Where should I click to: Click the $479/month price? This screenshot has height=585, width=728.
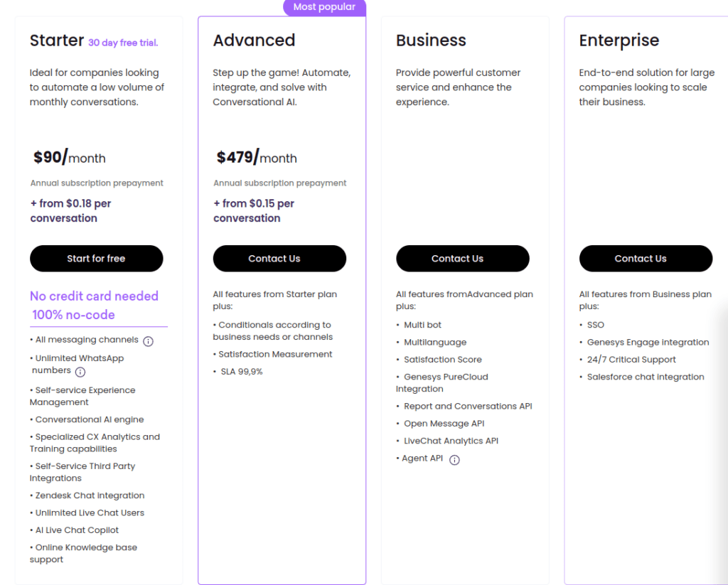(257, 157)
